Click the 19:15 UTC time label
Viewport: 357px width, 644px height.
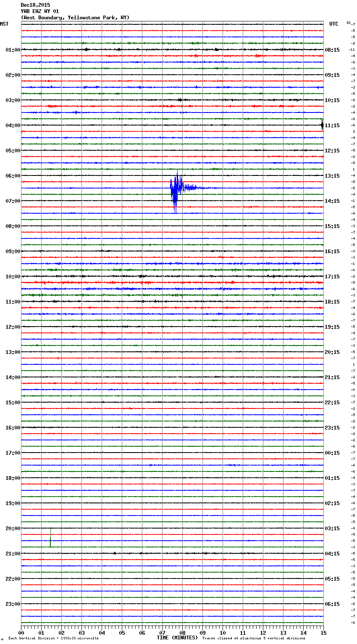click(x=332, y=327)
